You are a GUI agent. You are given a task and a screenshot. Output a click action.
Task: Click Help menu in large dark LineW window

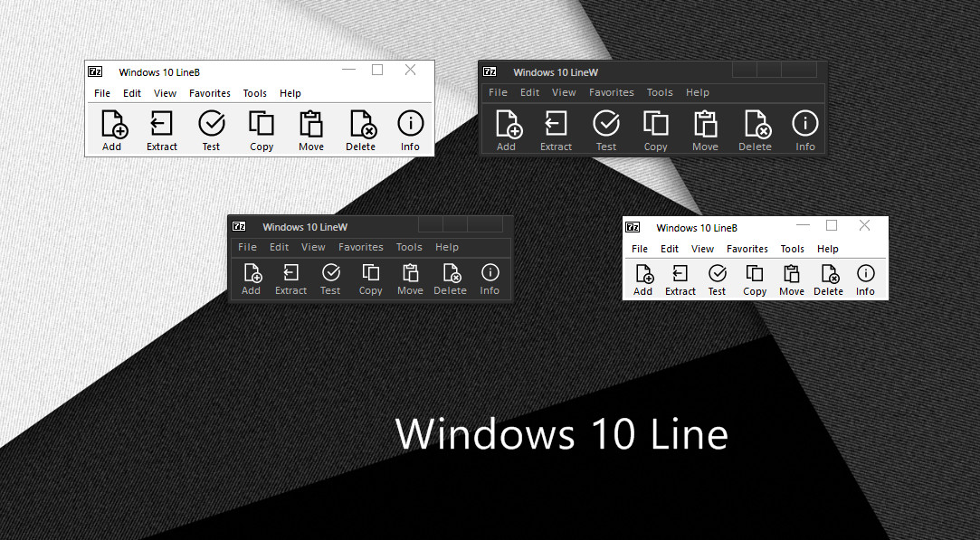(698, 92)
